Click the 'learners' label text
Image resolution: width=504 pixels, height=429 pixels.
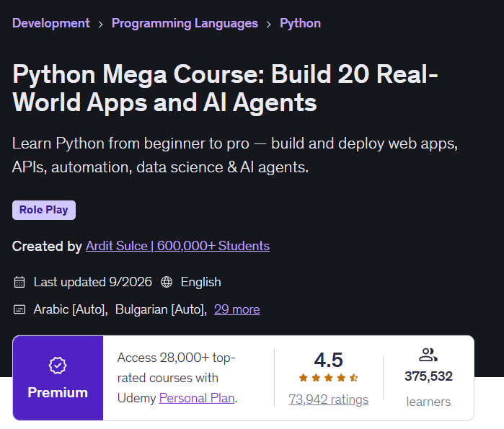coord(428,402)
